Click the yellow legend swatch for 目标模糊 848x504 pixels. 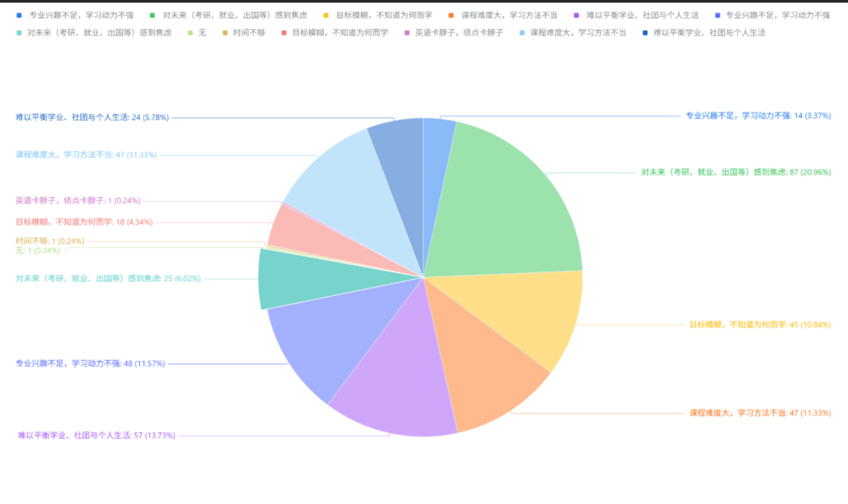[x=326, y=15]
